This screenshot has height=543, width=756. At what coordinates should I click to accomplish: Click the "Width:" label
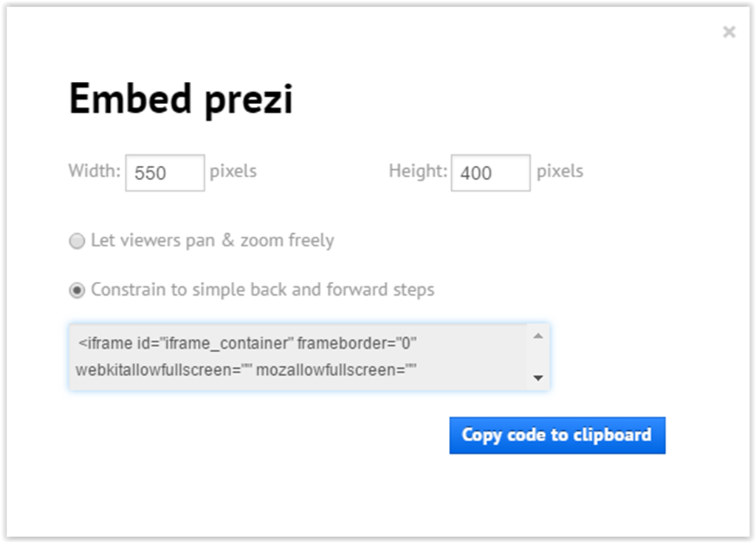(x=94, y=171)
